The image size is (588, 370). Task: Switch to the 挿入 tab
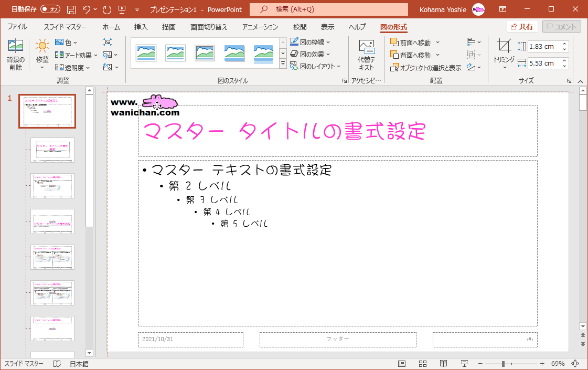(141, 27)
